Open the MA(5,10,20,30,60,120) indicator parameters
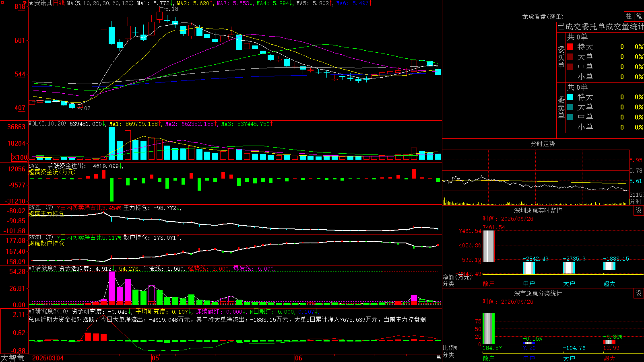Screen dimensions: 644x362 tap(100, 3)
